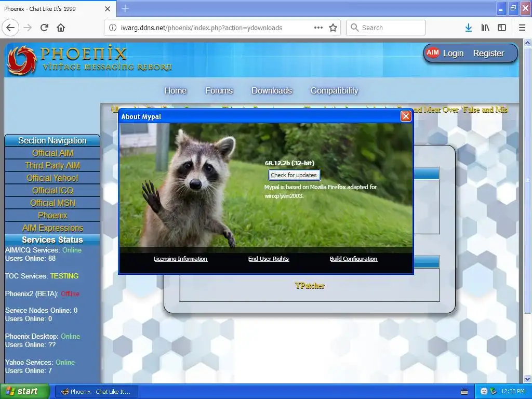532x399 pixels.
Task: Select Official ICQ section
Action: (x=52, y=191)
